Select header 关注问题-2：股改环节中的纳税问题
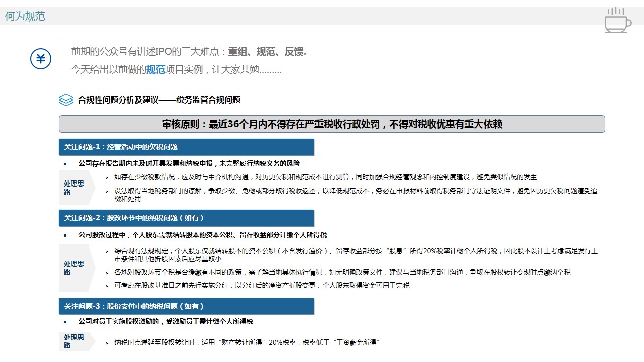This screenshot has height=362, width=644. (x=187, y=218)
